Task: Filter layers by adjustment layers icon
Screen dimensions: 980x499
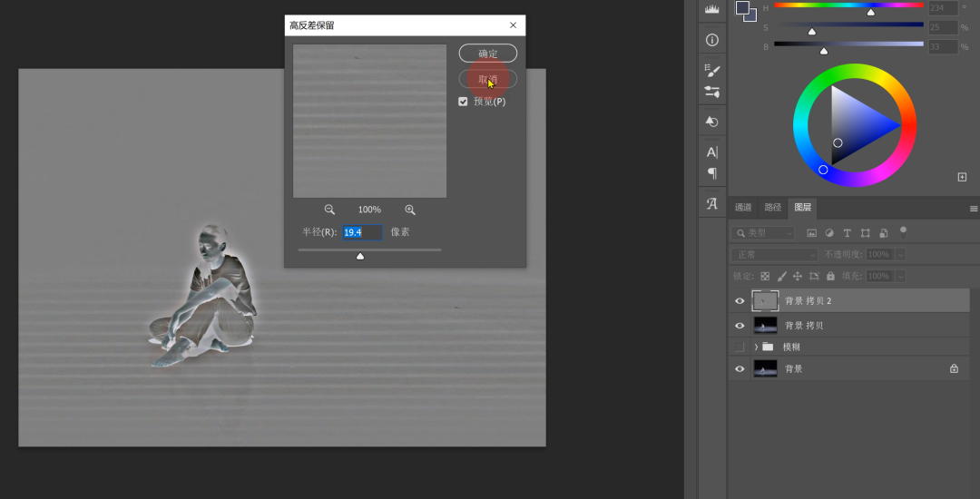Action: [x=829, y=233]
